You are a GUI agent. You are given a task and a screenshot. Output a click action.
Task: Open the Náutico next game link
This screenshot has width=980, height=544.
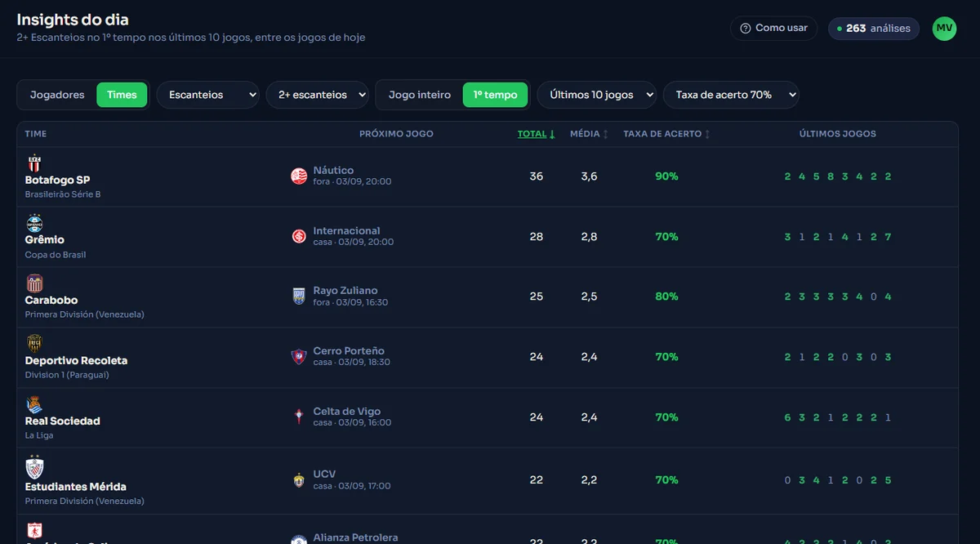pyautogui.click(x=333, y=170)
